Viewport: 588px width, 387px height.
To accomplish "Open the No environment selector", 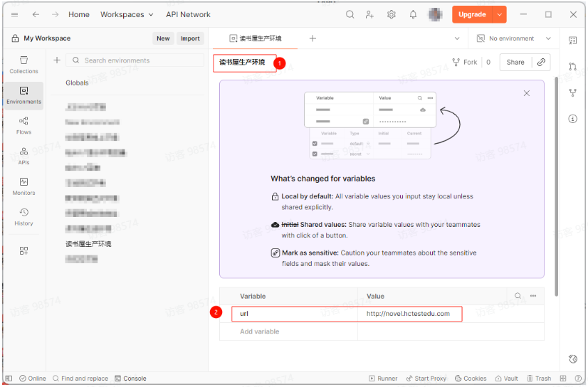I will tap(513, 38).
